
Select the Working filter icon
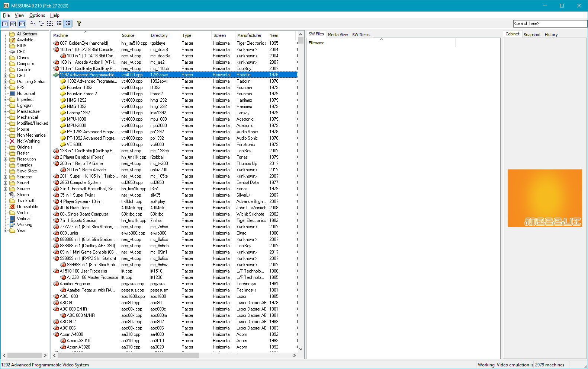tap(21, 225)
